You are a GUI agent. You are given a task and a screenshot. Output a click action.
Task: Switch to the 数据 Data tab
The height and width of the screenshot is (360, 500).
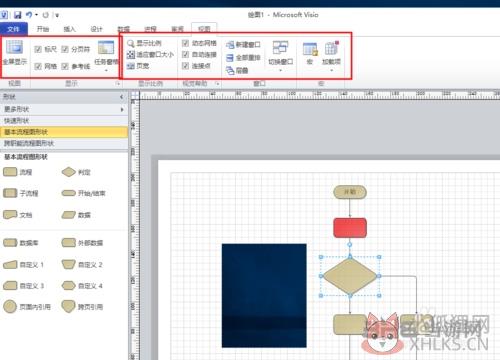(124, 29)
